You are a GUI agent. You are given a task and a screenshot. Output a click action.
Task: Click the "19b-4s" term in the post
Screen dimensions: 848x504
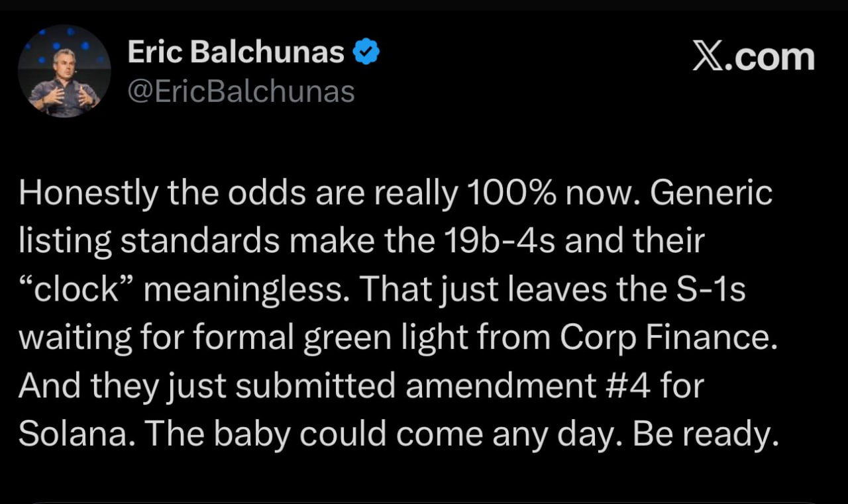point(495,241)
